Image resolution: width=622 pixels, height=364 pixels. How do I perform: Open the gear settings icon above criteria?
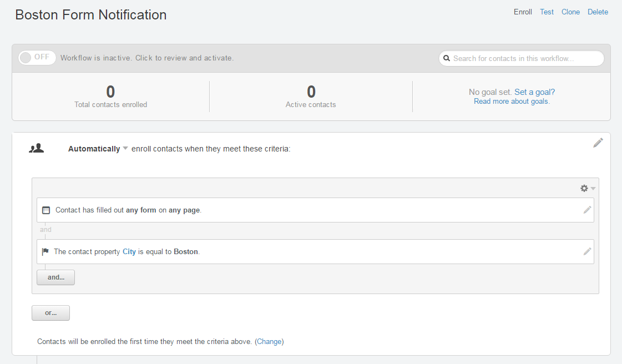(x=584, y=188)
